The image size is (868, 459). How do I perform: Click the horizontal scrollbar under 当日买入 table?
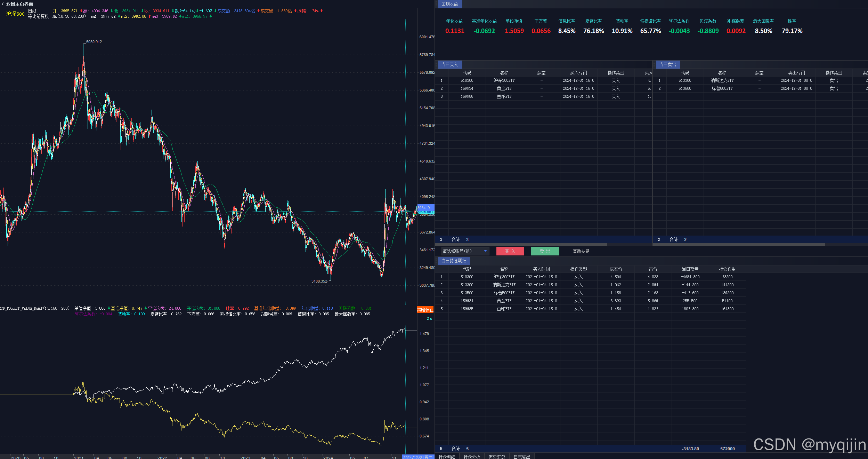(x=521, y=245)
